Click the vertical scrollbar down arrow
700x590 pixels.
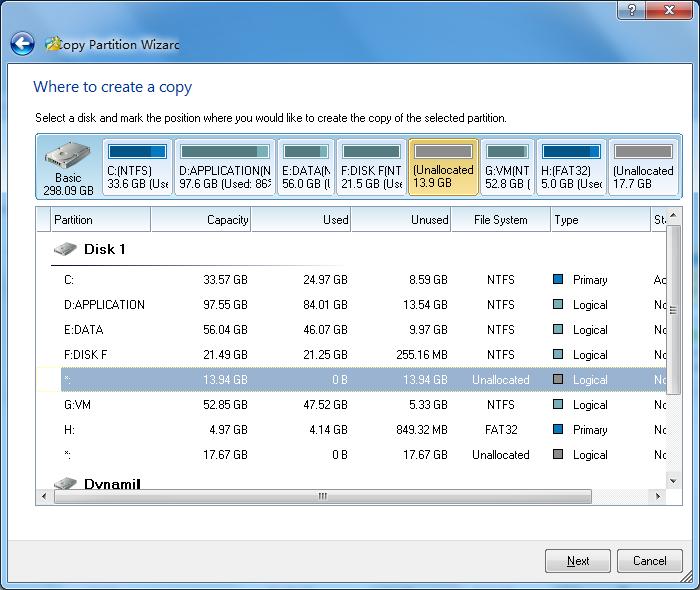(x=674, y=481)
